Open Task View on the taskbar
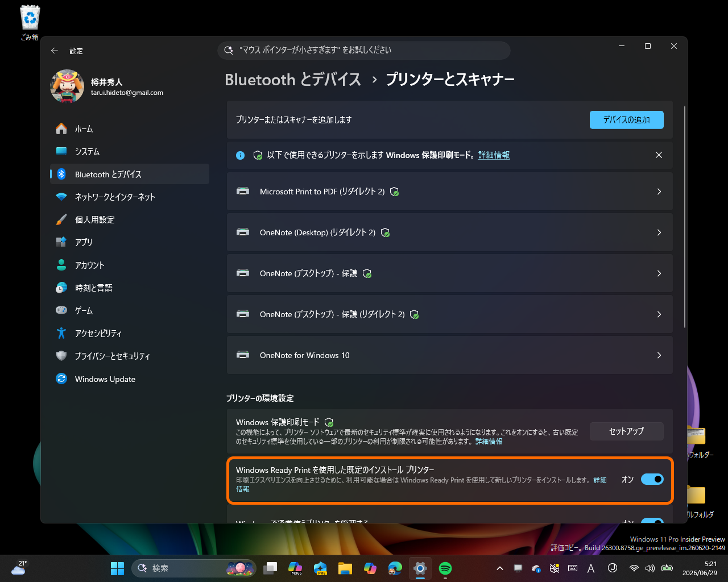Screen dimensions: 728x582 coord(271,568)
